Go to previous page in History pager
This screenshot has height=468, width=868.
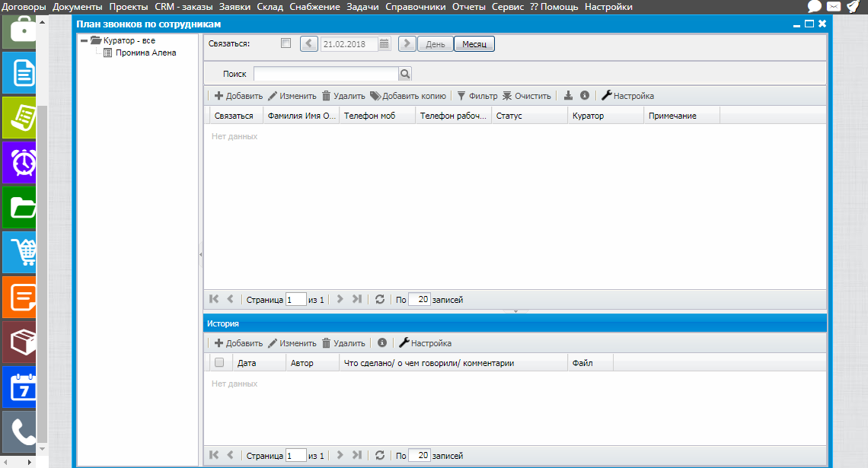point(230,455)
